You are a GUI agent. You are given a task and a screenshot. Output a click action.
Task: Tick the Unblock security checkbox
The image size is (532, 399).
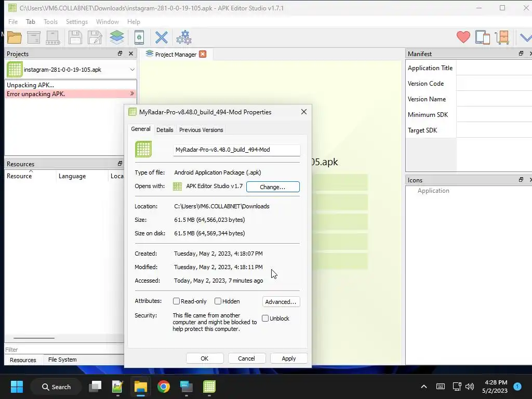coord(265,318)
